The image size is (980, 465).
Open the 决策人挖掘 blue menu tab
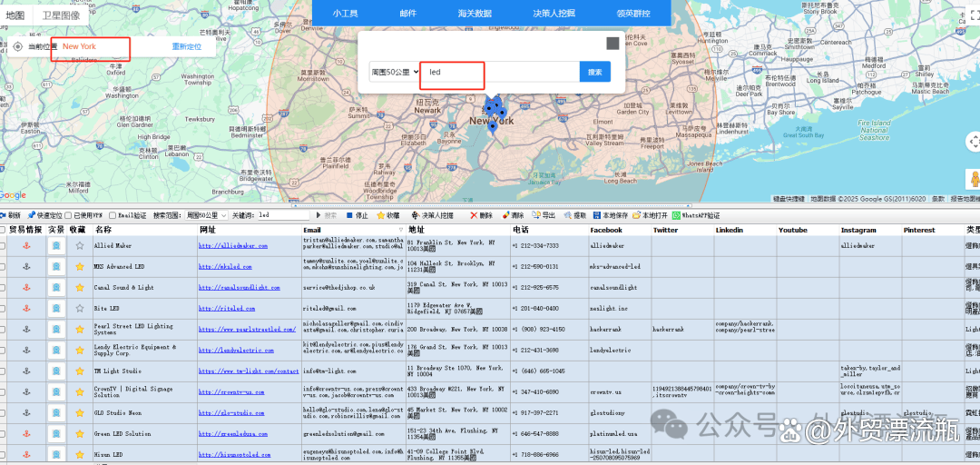point(554,13)
